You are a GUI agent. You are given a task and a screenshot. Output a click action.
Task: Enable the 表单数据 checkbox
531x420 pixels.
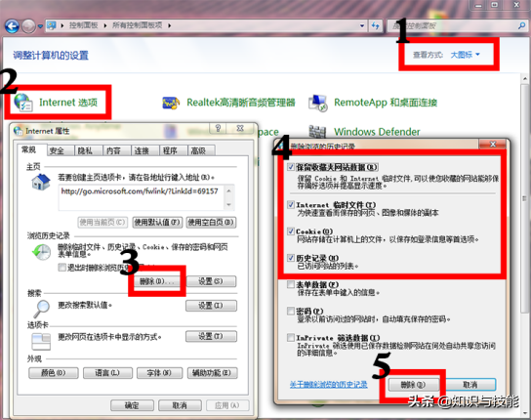click(291, 284)
